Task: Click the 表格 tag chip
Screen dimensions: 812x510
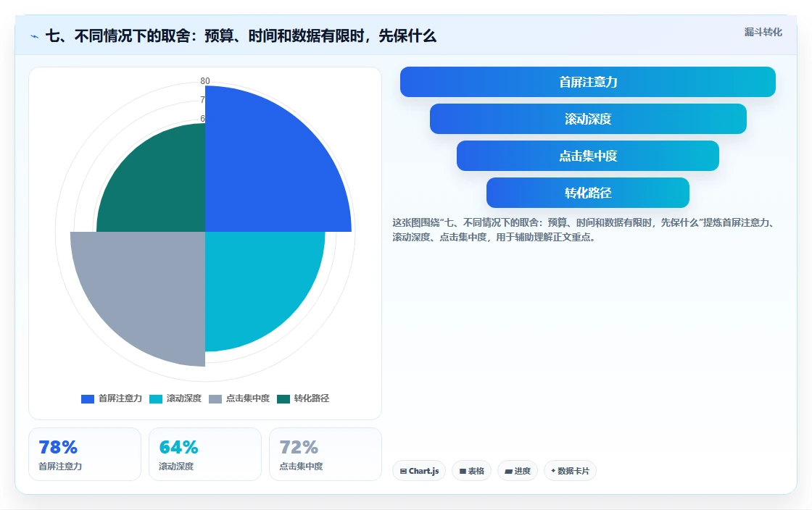Action: (x=471, y=471)
